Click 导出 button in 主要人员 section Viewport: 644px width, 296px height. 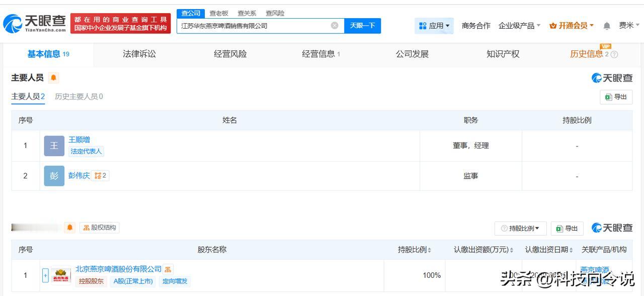pos(616,97)
